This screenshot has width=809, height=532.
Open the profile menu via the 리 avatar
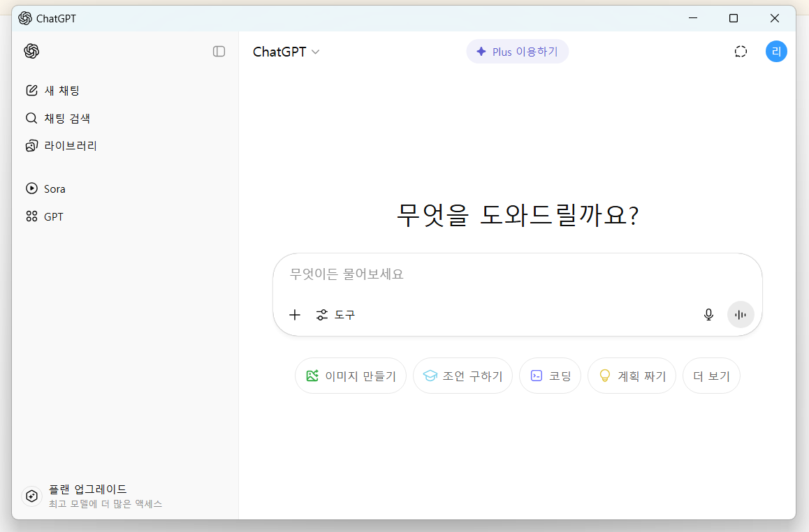[x=776, y=51]
